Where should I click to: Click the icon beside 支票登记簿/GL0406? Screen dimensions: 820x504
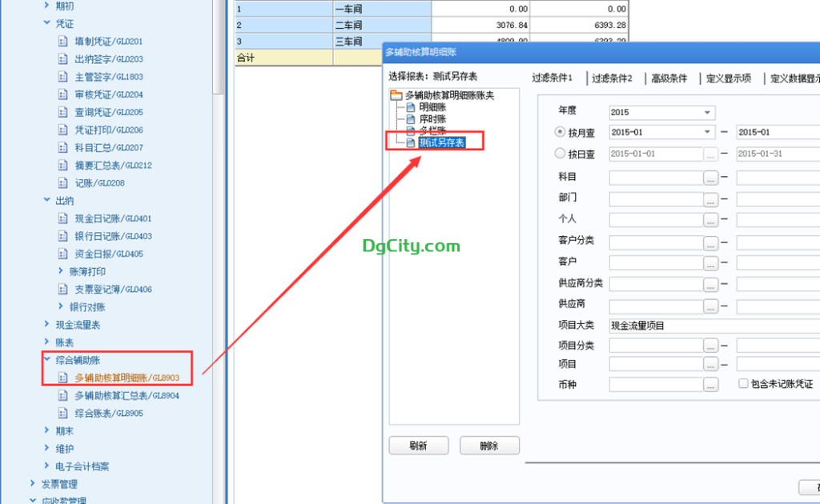(63, 290)
